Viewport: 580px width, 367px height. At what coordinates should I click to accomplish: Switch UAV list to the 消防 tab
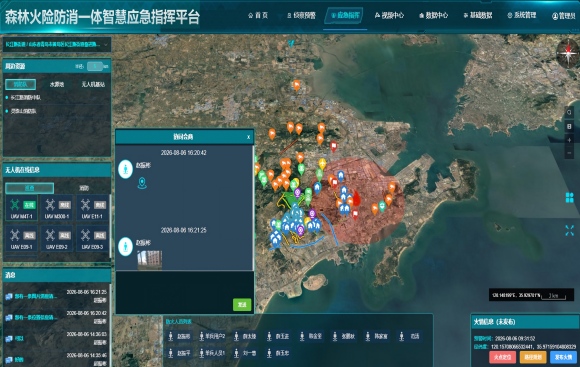point(84,188)
